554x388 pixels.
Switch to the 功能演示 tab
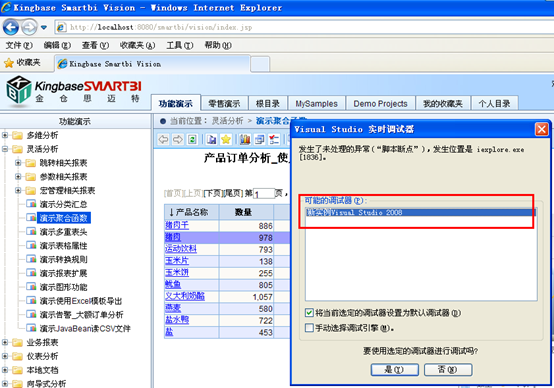coord(176,104)
